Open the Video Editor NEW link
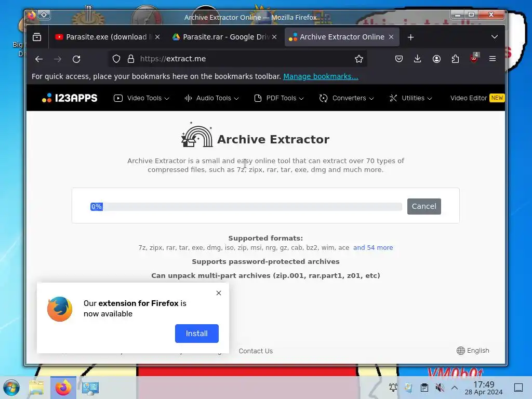Viewport: 532px width, 399px height. pyautogui.click(x=477, y=98)
